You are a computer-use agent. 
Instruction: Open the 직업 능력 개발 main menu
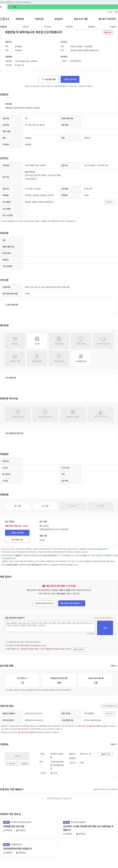point(81,19)
